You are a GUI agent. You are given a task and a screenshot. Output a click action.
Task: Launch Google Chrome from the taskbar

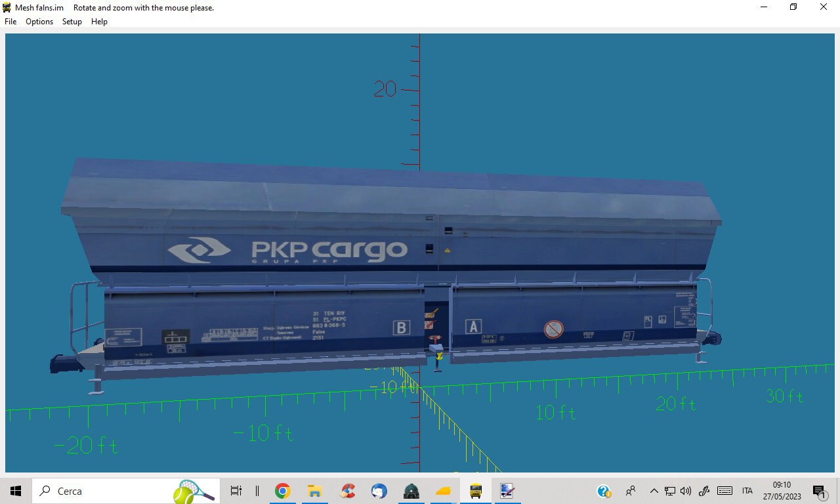[283, 491]
